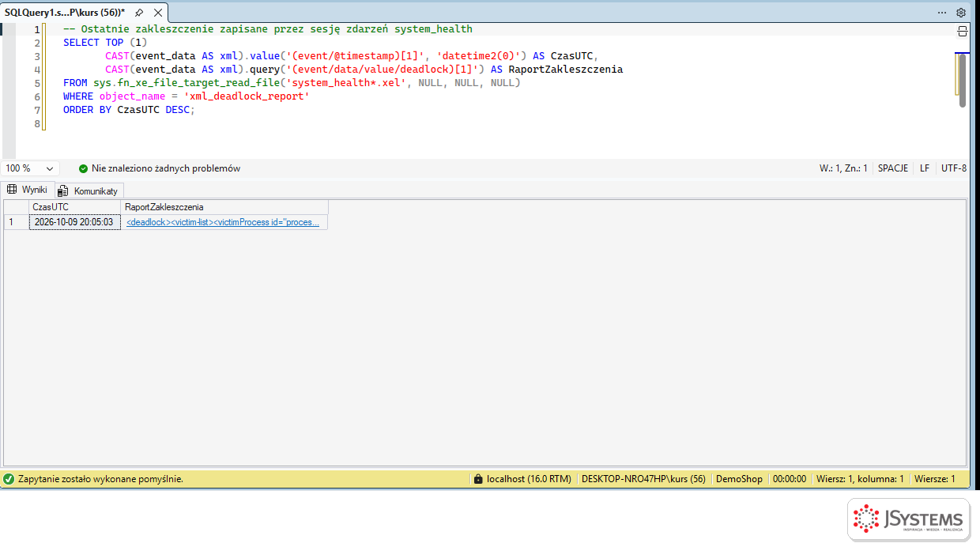Open the tab overflow ellipsis menu
This screenshot has width=980, height=547.
pos(942,13)
